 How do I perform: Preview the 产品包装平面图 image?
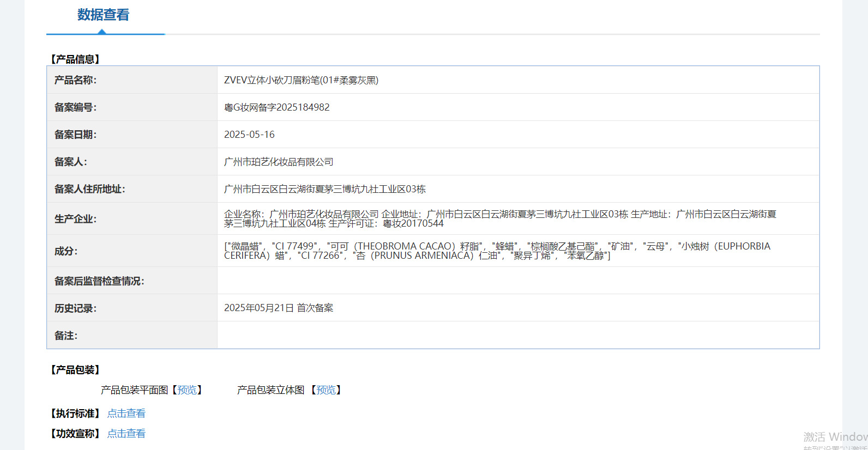[x=187, y=390]
